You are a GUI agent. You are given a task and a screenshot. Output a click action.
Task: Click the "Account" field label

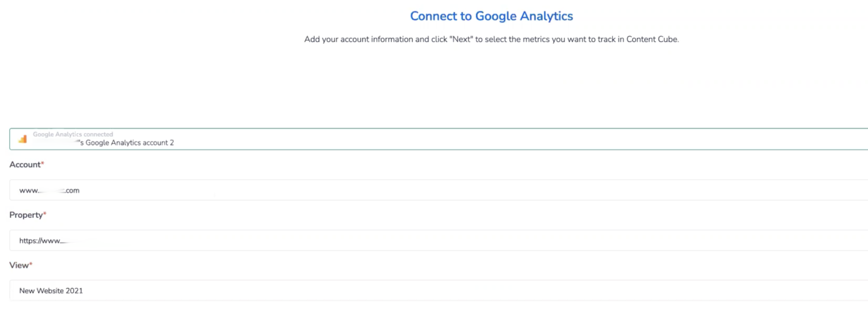tap(25, 165)
